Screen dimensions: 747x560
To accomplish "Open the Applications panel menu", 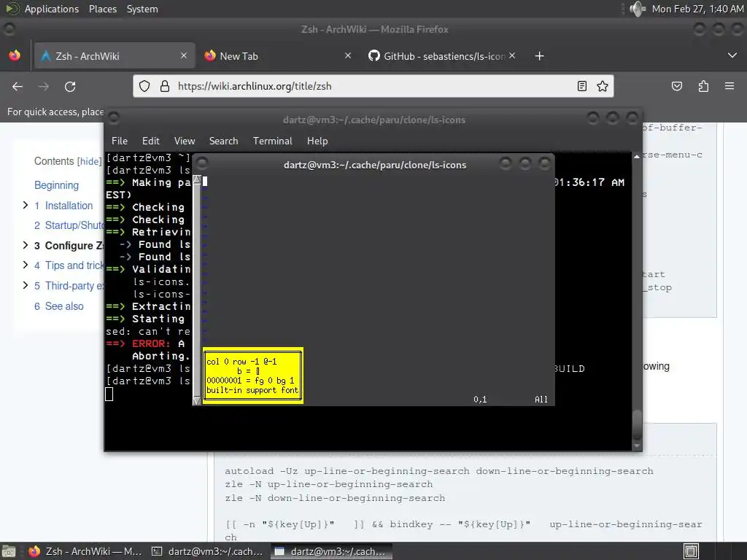I will pyautogui.click(x=52, y=9).
